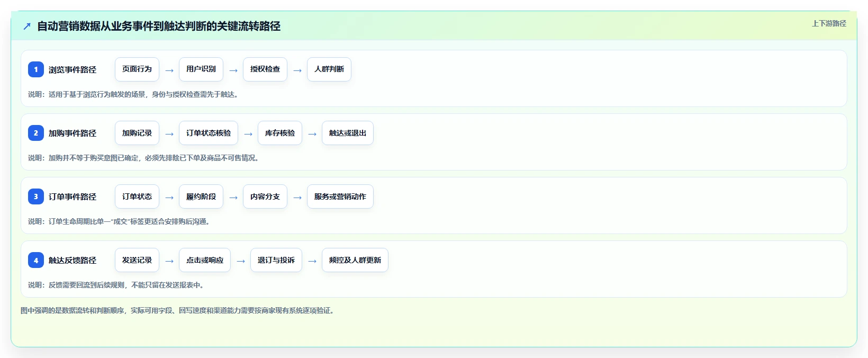Click the note starting 说明:加购并不等于购买意图已确定
This screenshot has height=358, width=868.
144,158
